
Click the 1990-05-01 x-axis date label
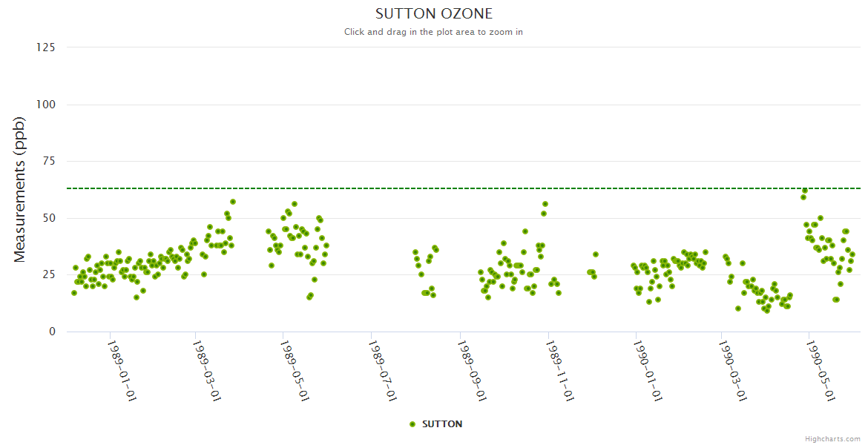click(x=821, y=370)
